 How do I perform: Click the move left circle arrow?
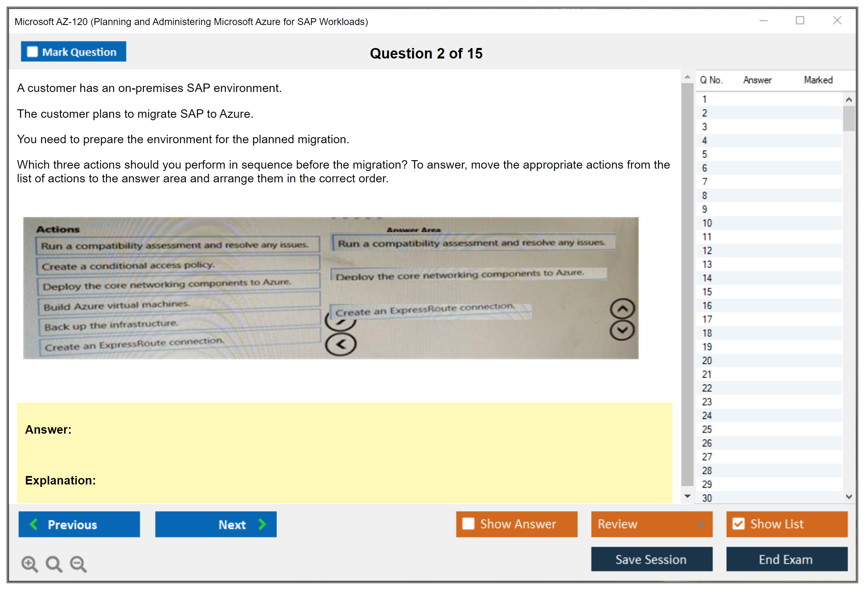tap(340, 345)
